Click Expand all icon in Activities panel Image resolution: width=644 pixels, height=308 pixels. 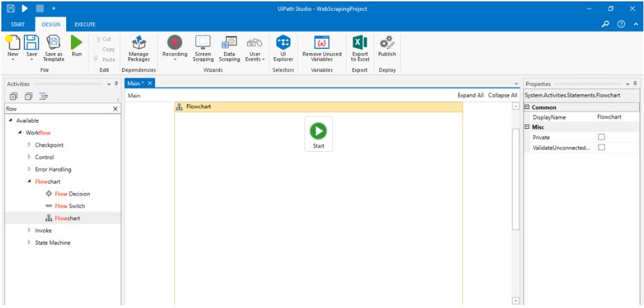[x=14, y=96]
